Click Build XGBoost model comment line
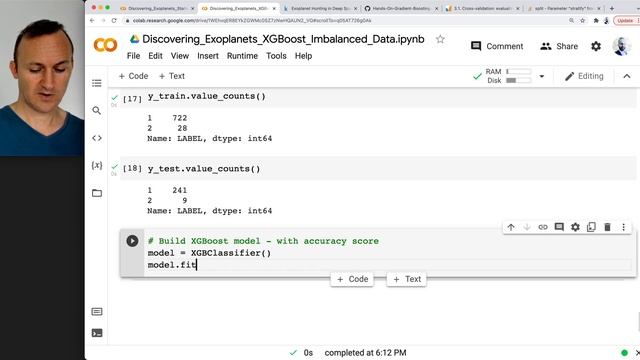This screenshot has width=640, height=360. tap(263, 241)
